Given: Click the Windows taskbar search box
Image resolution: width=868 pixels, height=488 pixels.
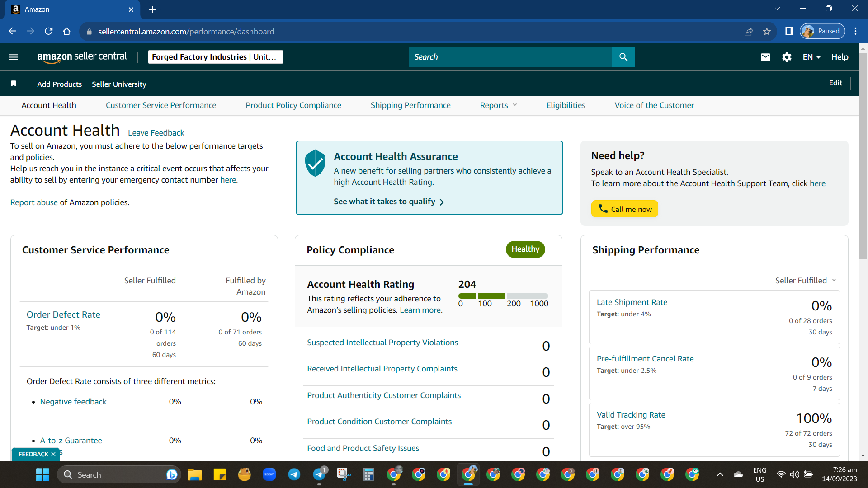Looking at the screenshot, I should [119, 474].
